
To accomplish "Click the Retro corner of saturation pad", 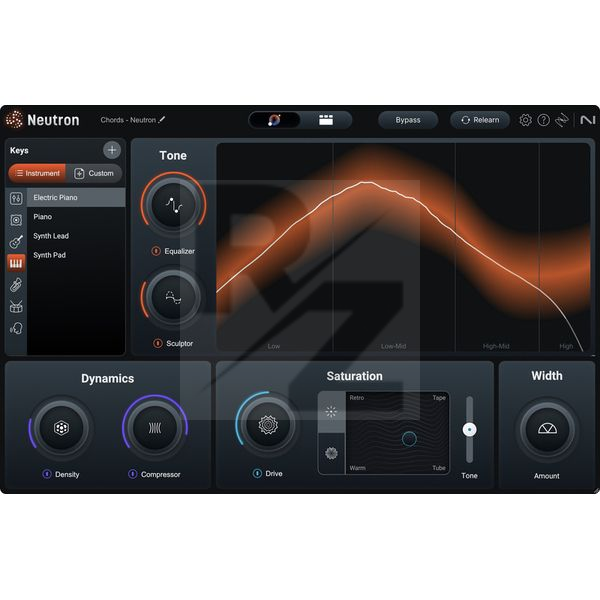I will 357,398.
